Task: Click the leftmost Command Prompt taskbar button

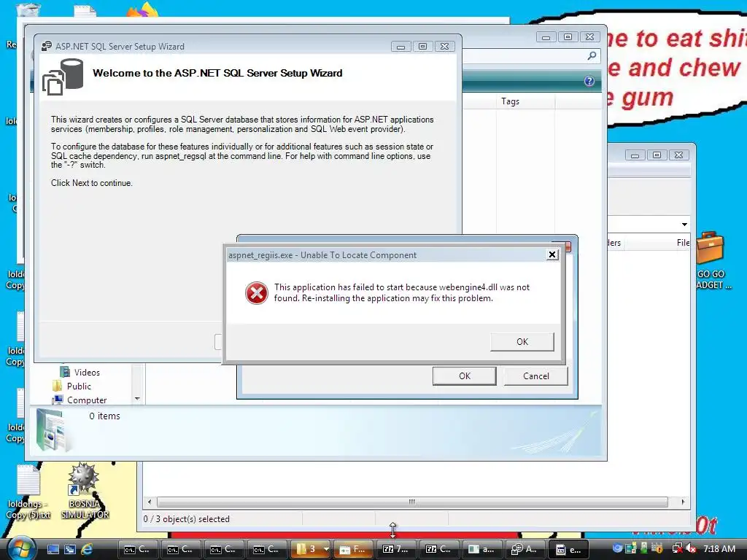Action: coord(138,549)
